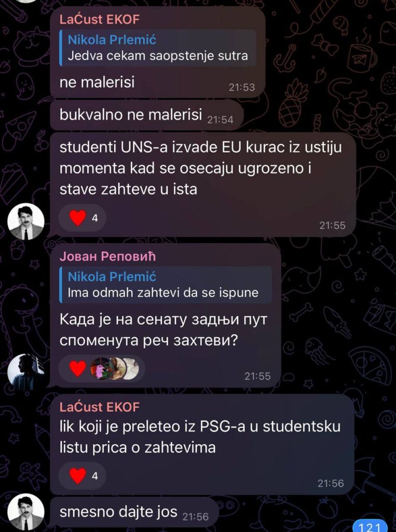Screen dimensions: 396x532
Task: Tap the heart reaction on the PSG-a message
Action: pos(83,476)
